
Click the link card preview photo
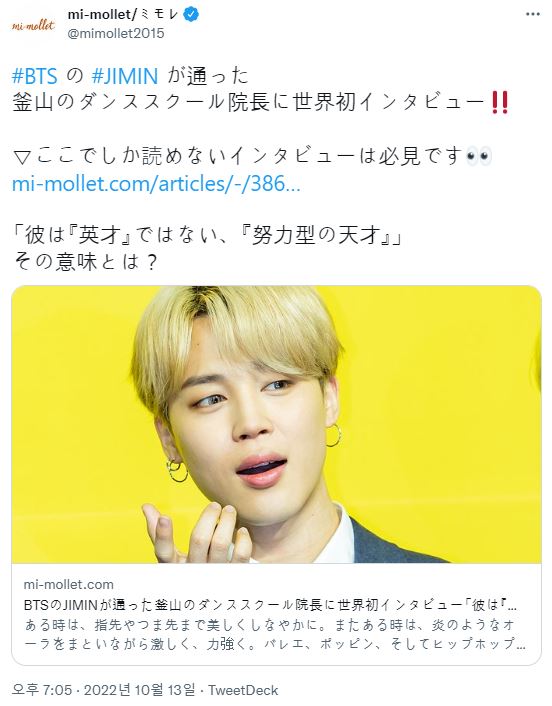276,424
